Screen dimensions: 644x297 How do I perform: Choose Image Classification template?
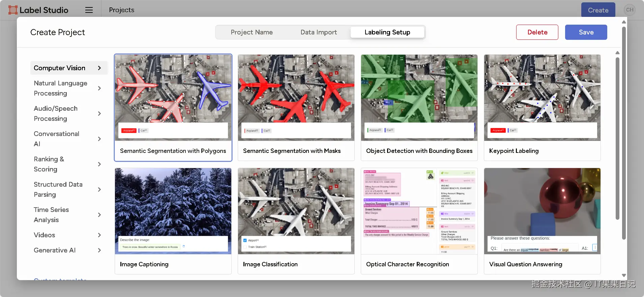[x=296, y=221]
